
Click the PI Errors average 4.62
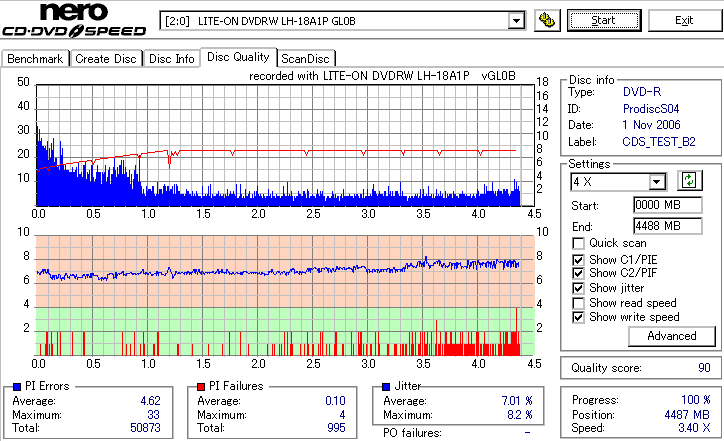tap(150, 401)
